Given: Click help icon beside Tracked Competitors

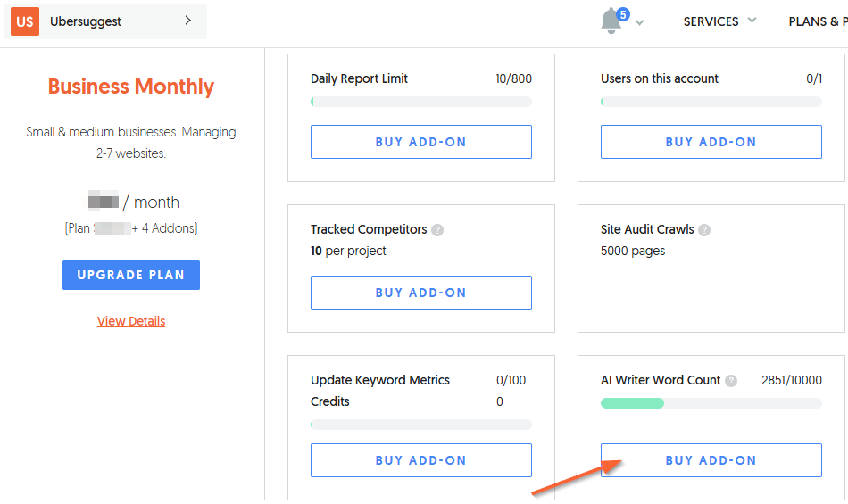Looking at the screenshot, I should click(437, 230).
